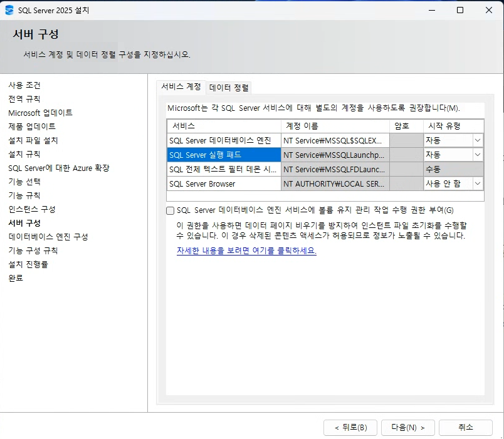
Task: Open startup type dropdown for 데이터베이스 엔진 row
Action: [x=478, y=140]
